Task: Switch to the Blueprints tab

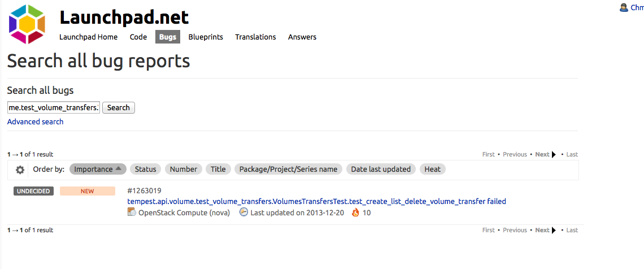Action: 206,37
